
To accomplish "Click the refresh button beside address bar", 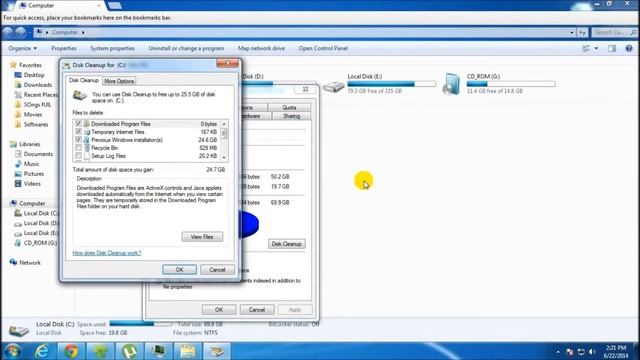I will [582, 32].
